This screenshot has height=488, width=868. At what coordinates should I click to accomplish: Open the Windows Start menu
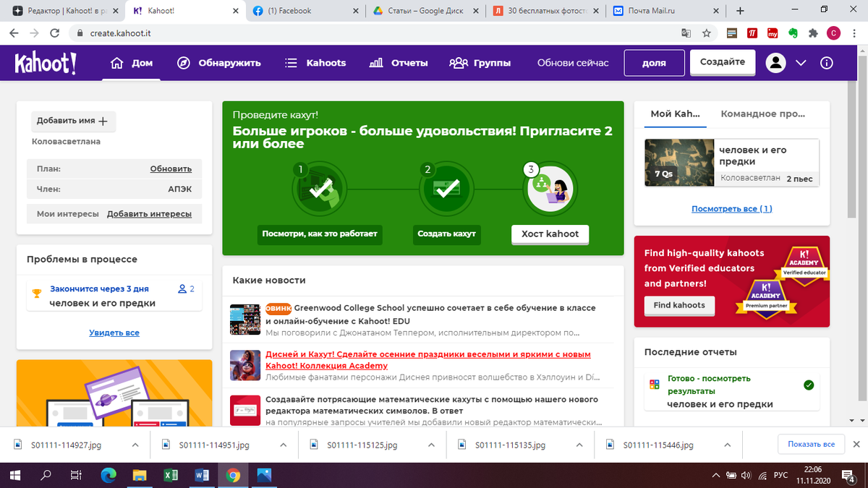(x=14, y=475)
